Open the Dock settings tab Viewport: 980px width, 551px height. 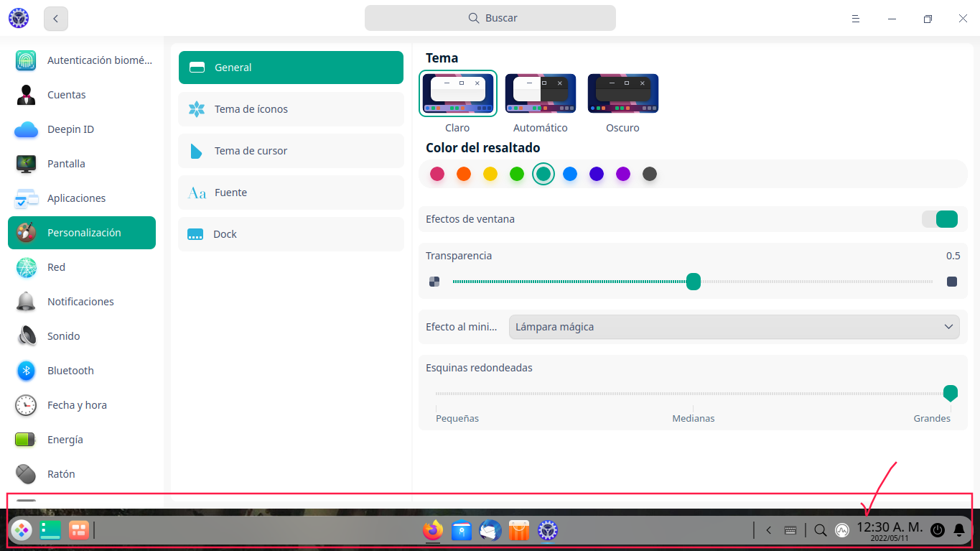point(291,234)
